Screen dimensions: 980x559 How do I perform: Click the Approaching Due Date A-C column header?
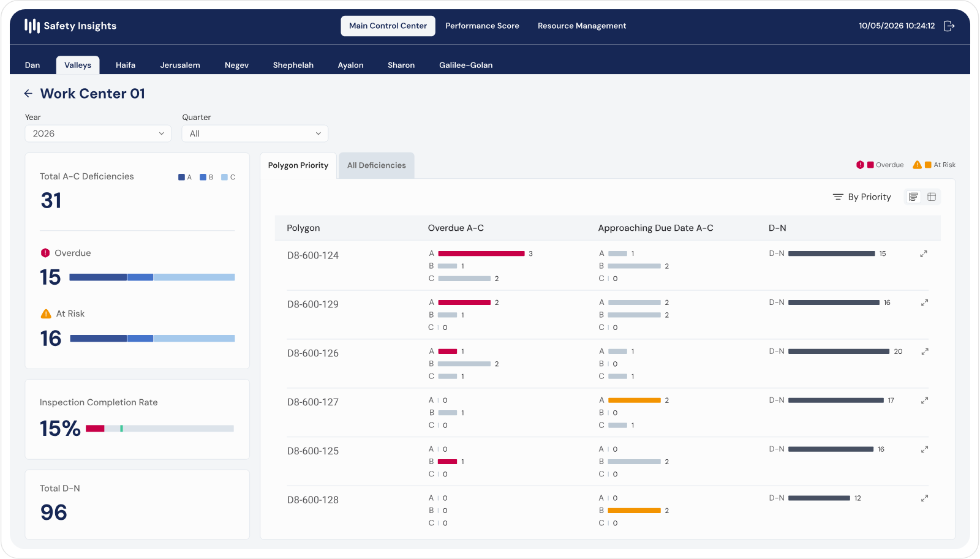655,228
